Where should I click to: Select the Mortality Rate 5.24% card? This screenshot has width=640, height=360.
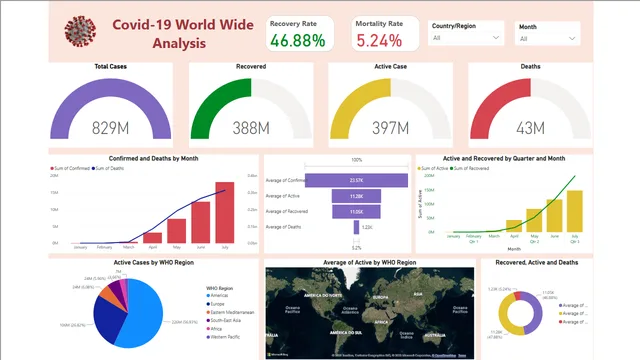click(385, 34)
